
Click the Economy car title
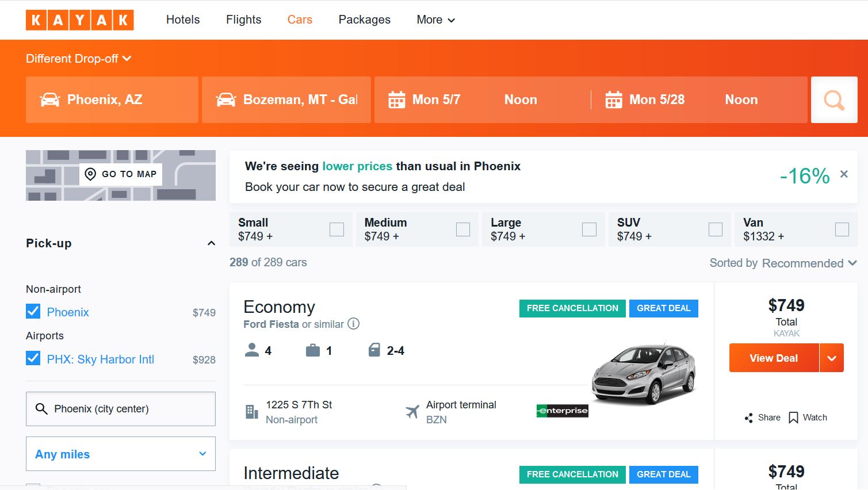click(280, 307)
